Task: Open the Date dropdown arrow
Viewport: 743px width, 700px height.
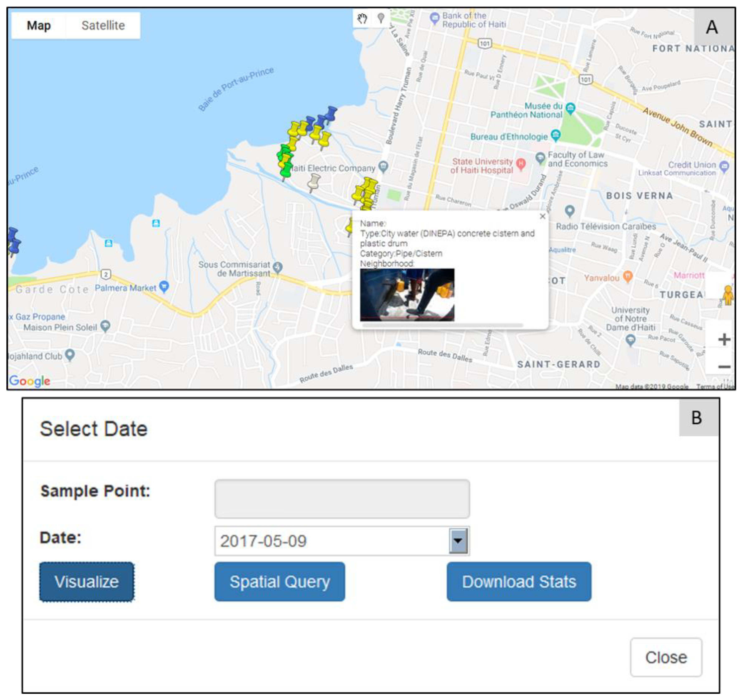Action: (458, 540)
